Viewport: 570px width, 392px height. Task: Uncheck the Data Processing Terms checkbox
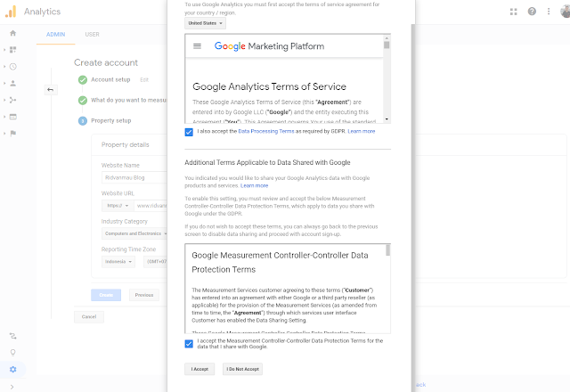[x=189, y=132]
